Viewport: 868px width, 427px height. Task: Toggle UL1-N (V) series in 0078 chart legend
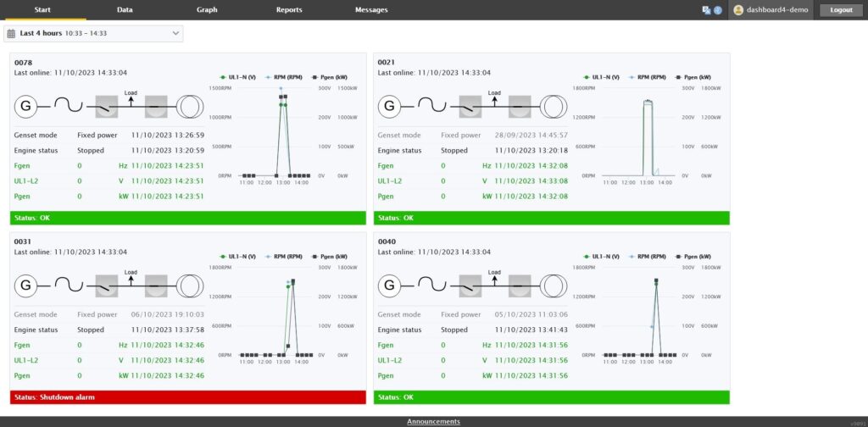click(x=237, y=77)
